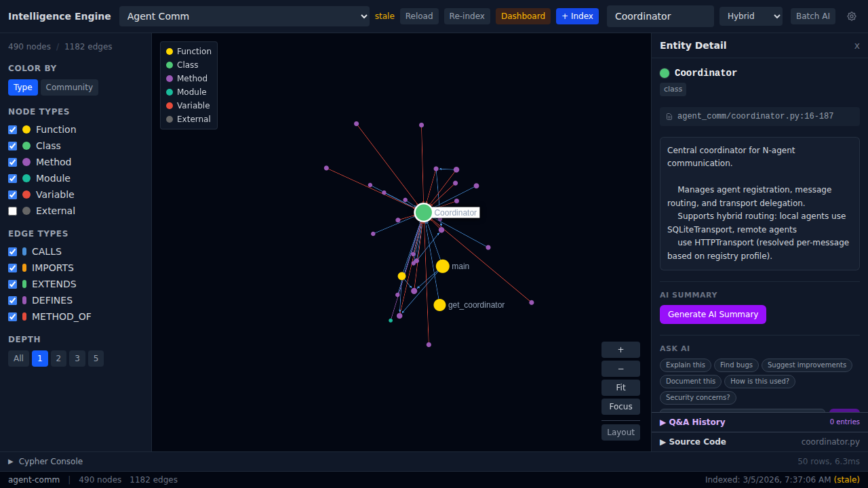The height and width of the screenshot is (488, 868).
Task: Expand the Cypher Console panel
Action: 45,462
